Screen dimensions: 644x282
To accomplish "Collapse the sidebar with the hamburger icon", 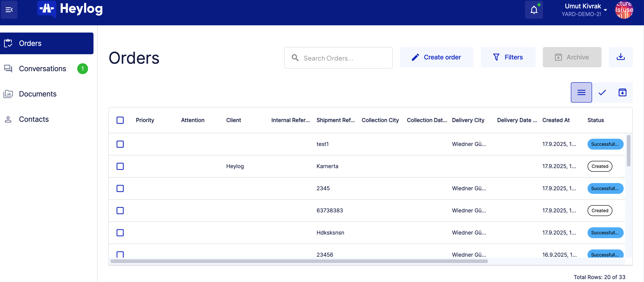I will point(9,9).
